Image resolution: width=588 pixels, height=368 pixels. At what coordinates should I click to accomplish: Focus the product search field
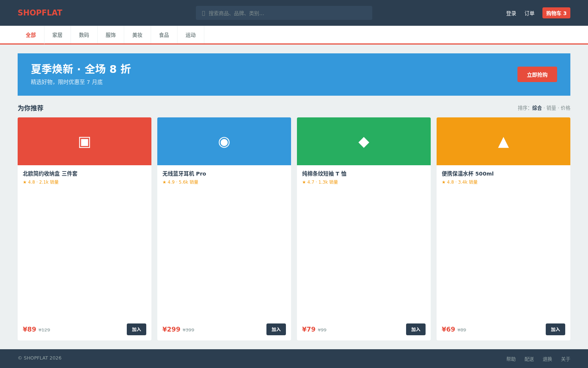tap(284, 13)
